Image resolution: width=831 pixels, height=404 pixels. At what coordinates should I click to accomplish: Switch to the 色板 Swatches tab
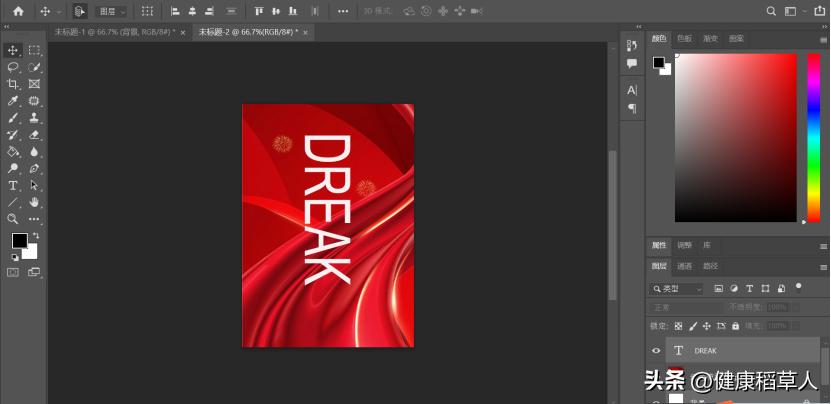pyautogui.click(x=685, y=39)
